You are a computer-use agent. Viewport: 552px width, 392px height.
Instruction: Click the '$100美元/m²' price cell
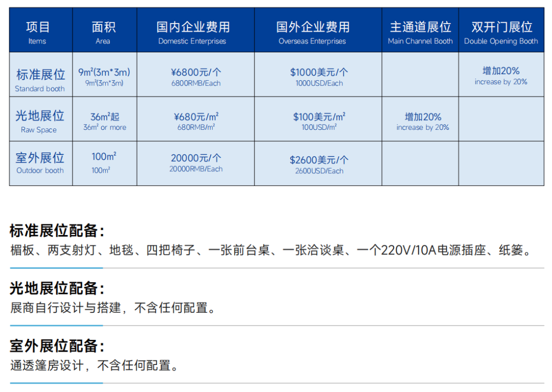318,119
